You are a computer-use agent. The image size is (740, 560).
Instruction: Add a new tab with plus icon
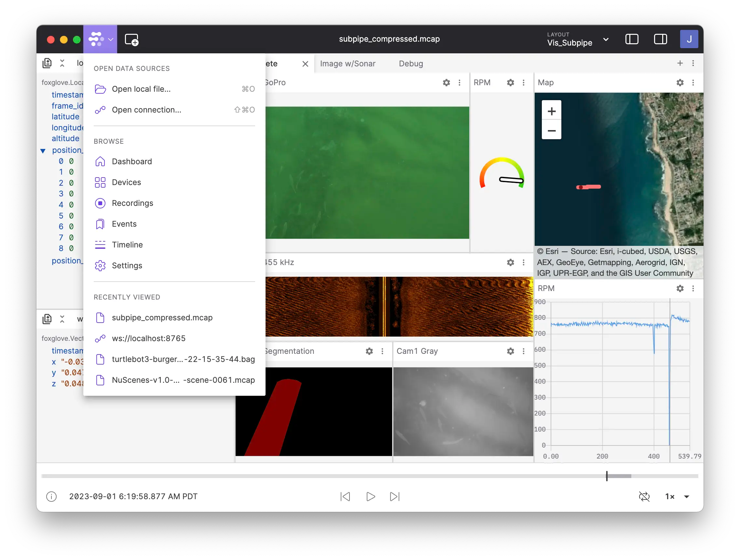[x=680, y=63]
